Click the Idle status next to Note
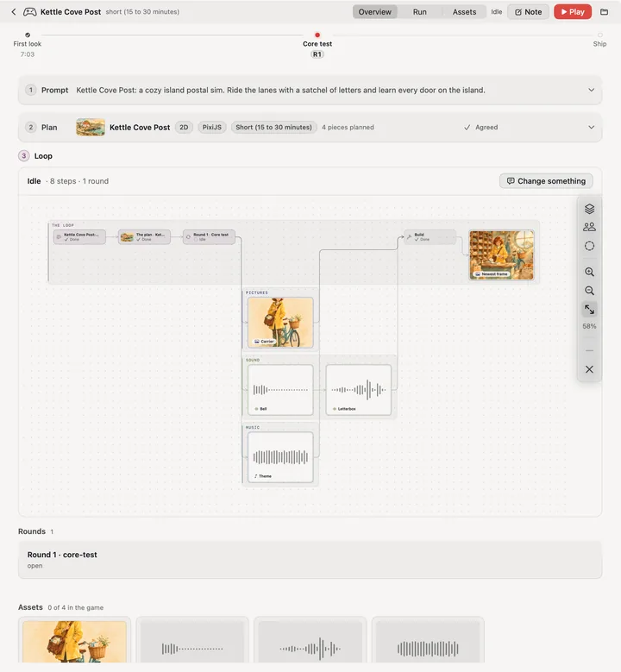Image resolution: width=621 pixels, height=672 pixels. click(496, 12)
